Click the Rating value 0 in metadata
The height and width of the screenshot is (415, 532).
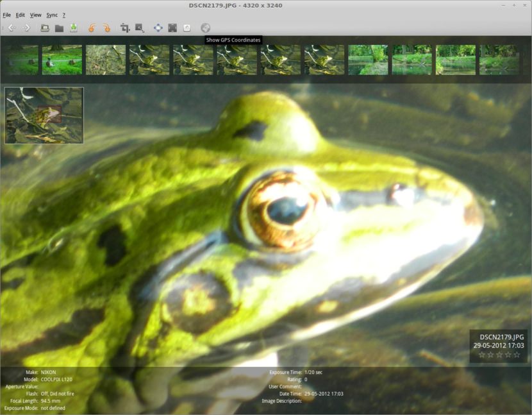click(306, 379)
